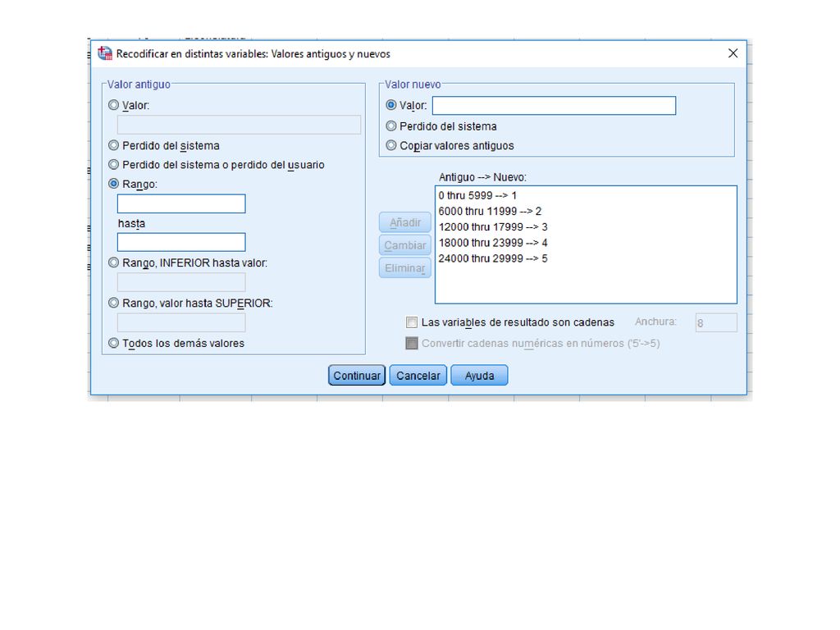The image size is (840, 630).
Task: Close the Recodificar dialog window
Action: (x=733, y=53)
